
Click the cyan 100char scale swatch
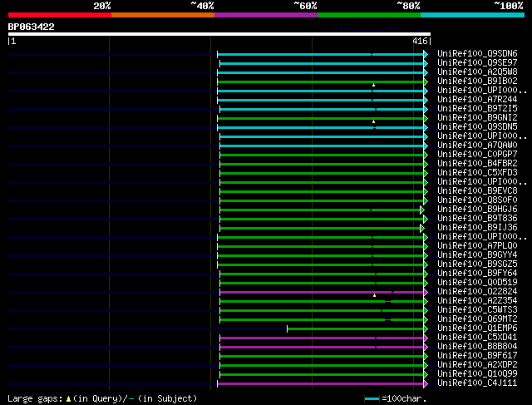pyautogui.click(x=372, y=398)
